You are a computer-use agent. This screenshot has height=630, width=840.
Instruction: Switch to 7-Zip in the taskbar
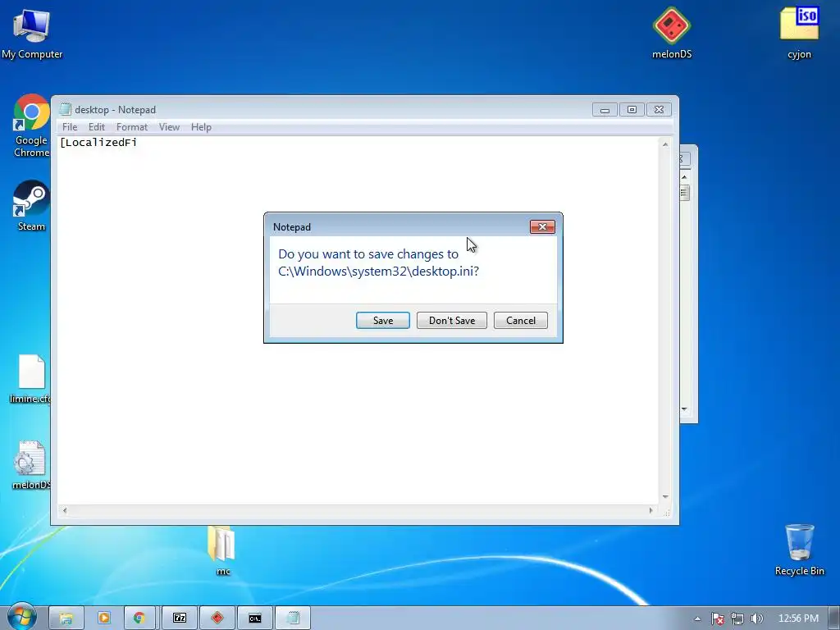tap(180, 619)
